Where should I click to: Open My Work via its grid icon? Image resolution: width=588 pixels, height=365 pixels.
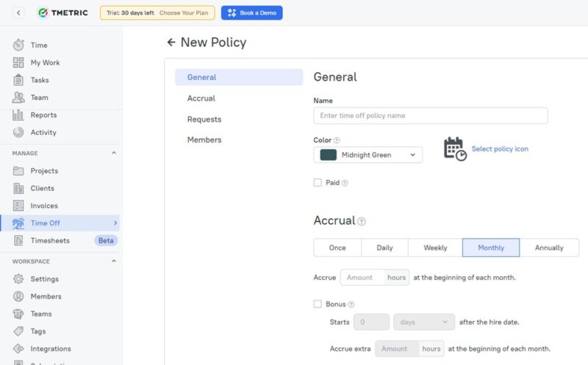18,63
